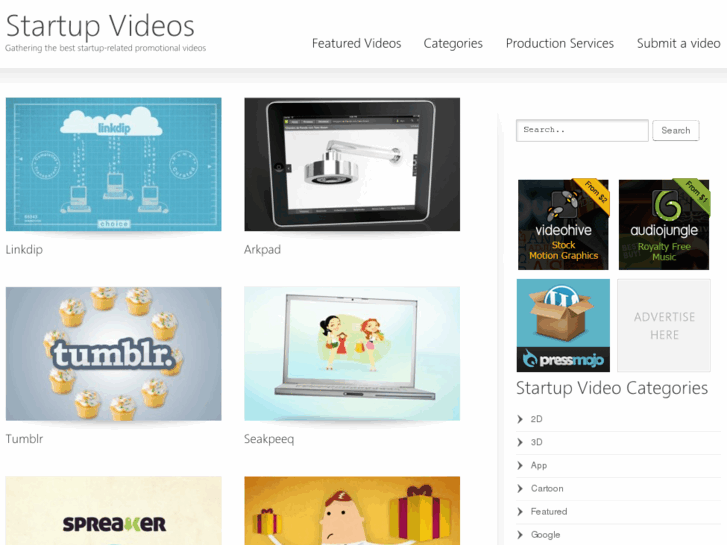Click the Startup Video Categories heading
Viewport: 727px width, 545px height.
click(x=612, y=388)
